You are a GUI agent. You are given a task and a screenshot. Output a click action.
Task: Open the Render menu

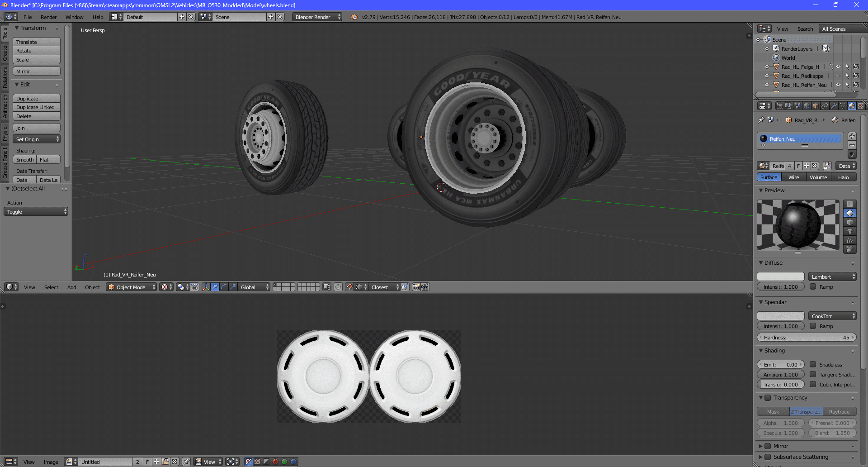48,17
